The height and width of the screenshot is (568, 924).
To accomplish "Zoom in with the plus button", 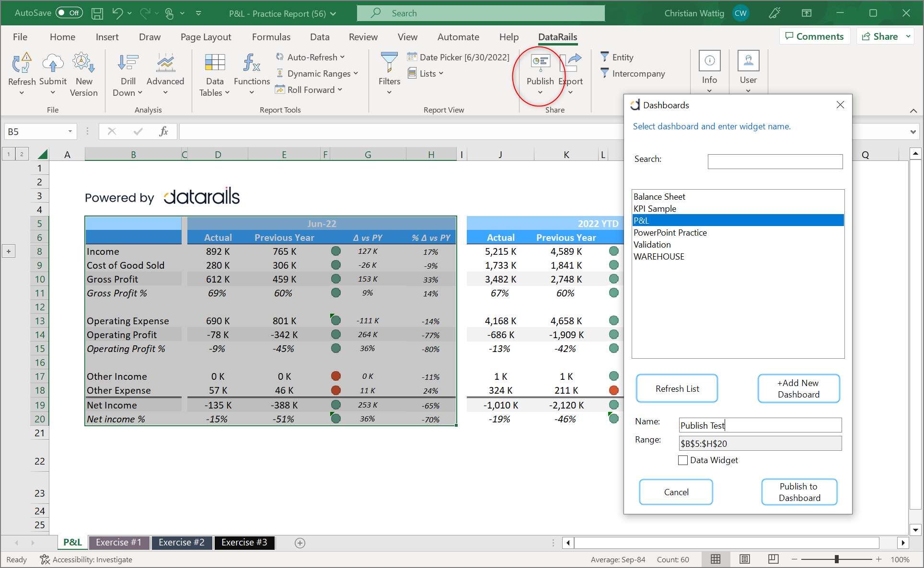I will [x=878, y=559].
